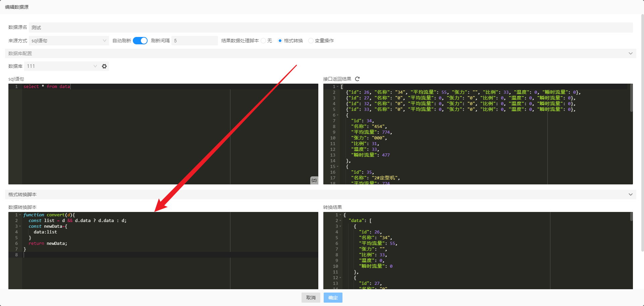Fold line 6 object in 接口返回结果
The width and height of the screenshot is (644, 306).
point(338,115)
